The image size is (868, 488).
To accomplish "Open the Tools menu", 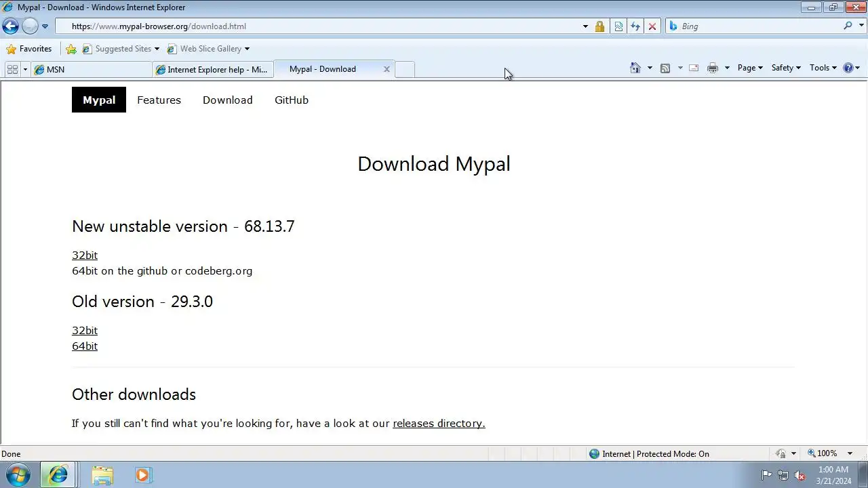I will pos(824,68).
